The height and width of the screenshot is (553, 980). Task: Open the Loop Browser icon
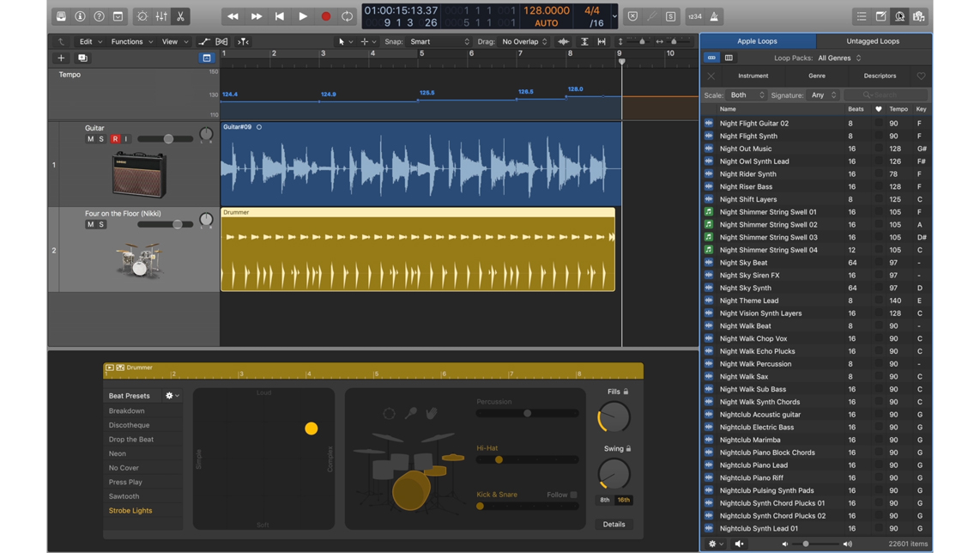(900, 16)
